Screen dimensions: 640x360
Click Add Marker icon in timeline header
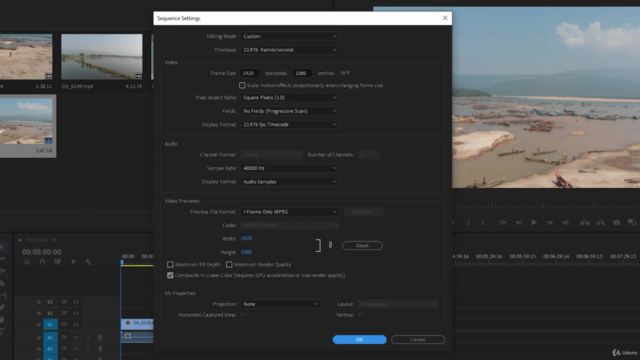(x=73, y=262)
